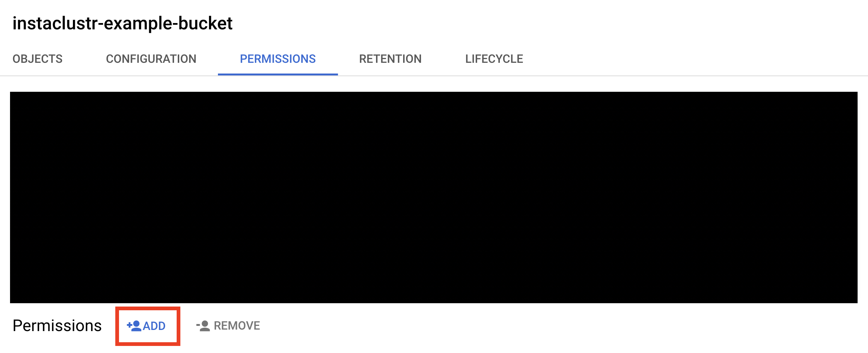Viewport: 868px width, 353px height.
Task: Select the PERMISSIONS tab
Action: pyautogui.click(x=277, y=59)
